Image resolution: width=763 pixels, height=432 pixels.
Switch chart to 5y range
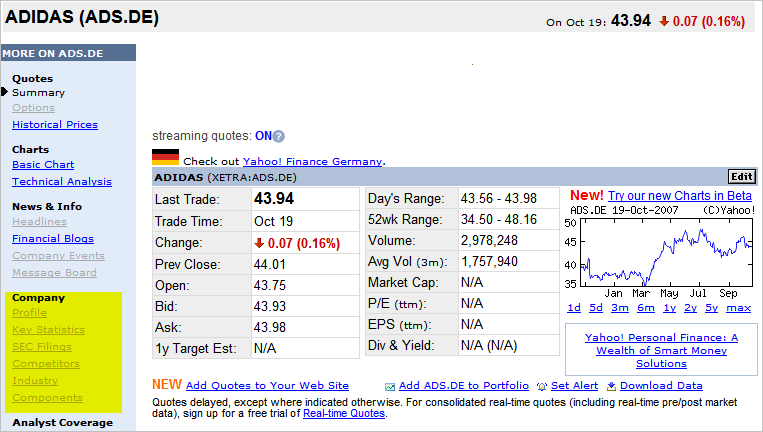[711, 307]
